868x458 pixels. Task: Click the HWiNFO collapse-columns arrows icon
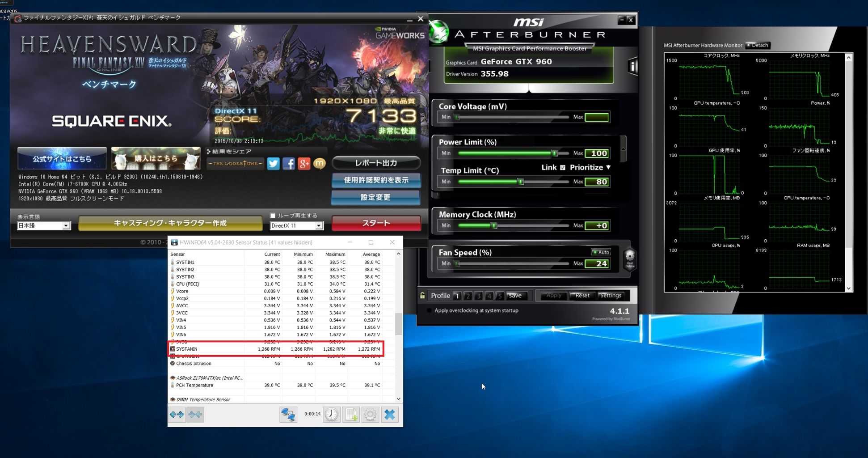[x=195, y=415]
